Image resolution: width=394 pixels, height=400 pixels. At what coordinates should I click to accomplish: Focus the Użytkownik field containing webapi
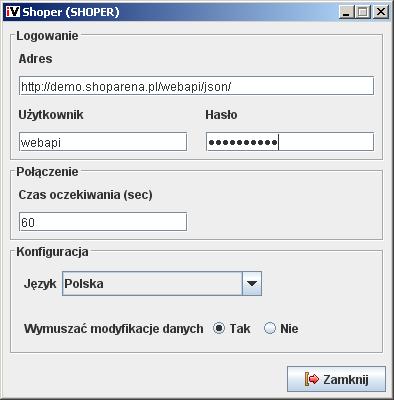coord(103,142)
